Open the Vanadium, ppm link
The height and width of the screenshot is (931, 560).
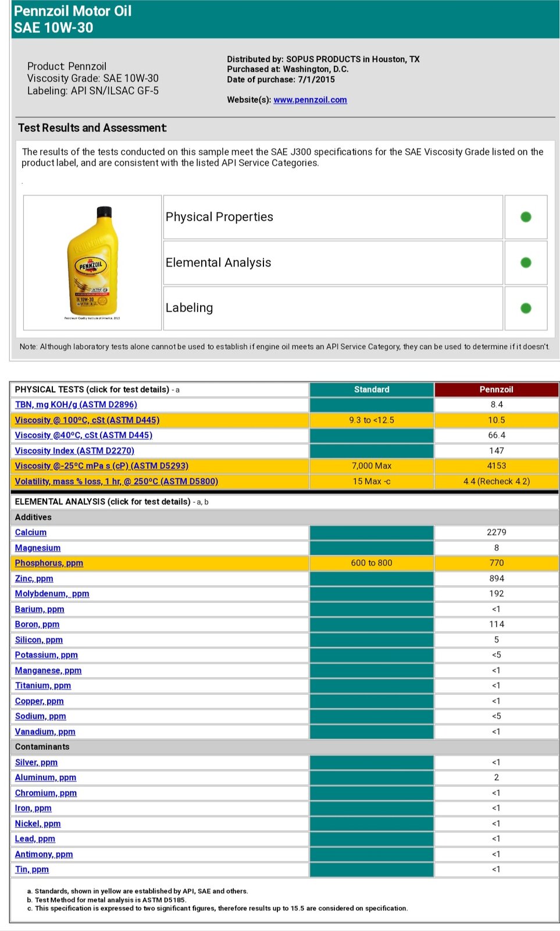[x=45, y=732]
